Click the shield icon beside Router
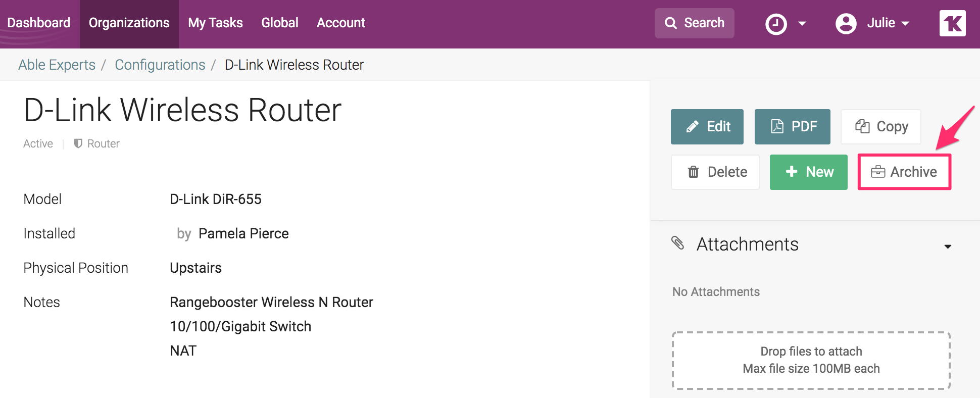The height and width of the screenshot is (398, 980). click(78, 143)
